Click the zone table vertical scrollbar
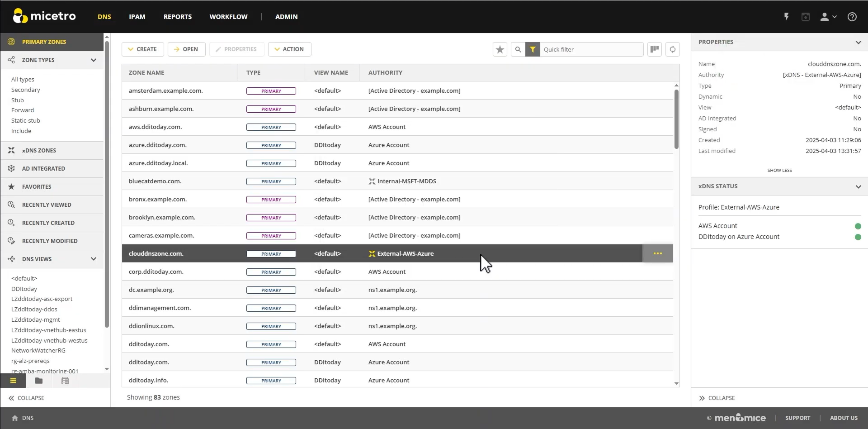Screen dimensions: 868x429 [x=676, y=119]
